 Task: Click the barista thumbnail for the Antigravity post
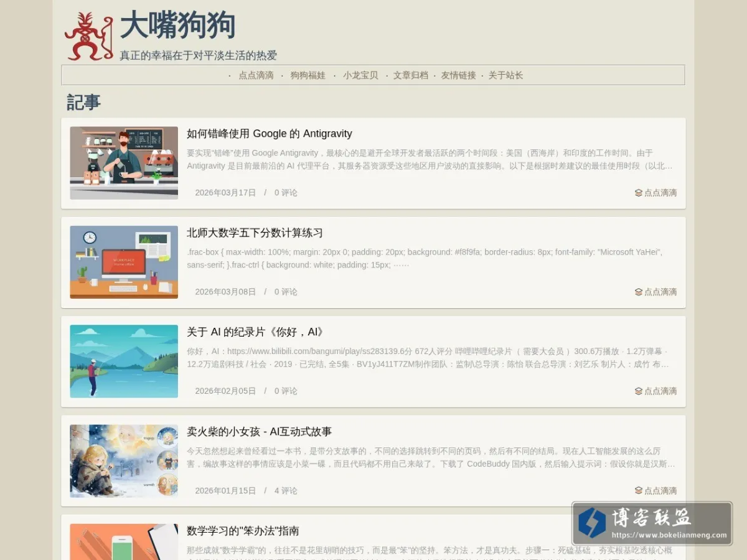tap(124, 163)
